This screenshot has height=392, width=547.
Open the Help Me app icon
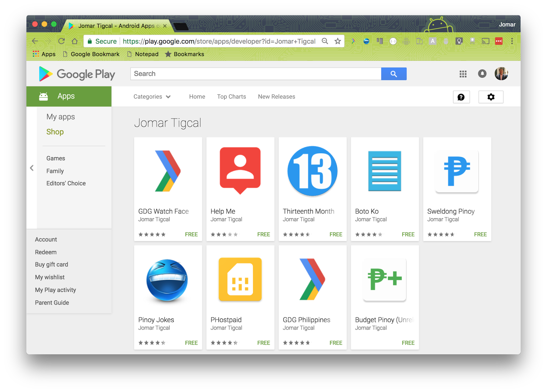240,171
